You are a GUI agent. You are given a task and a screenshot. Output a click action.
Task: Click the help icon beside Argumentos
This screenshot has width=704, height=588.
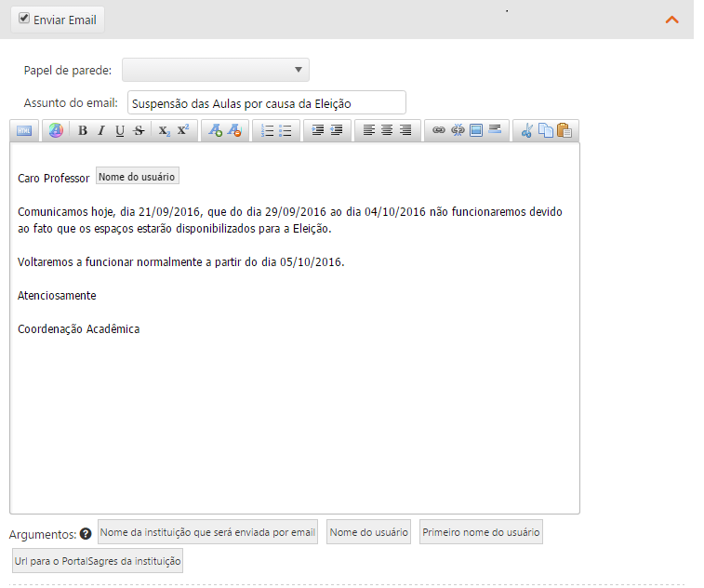point(86,534)
